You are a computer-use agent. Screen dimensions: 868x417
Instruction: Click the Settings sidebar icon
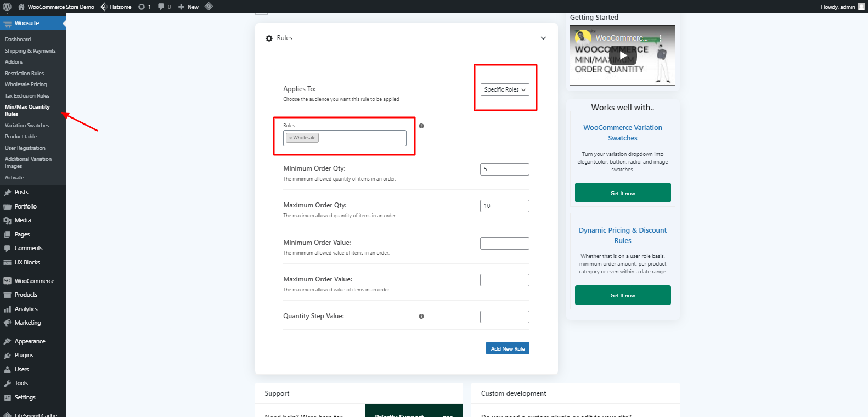(x=7, y=398)
